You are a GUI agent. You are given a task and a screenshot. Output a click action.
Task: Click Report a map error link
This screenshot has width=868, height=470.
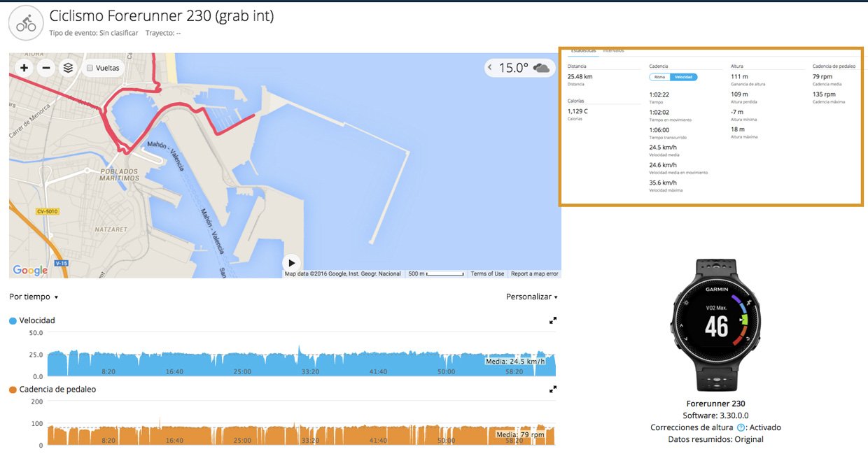(534, 273)
